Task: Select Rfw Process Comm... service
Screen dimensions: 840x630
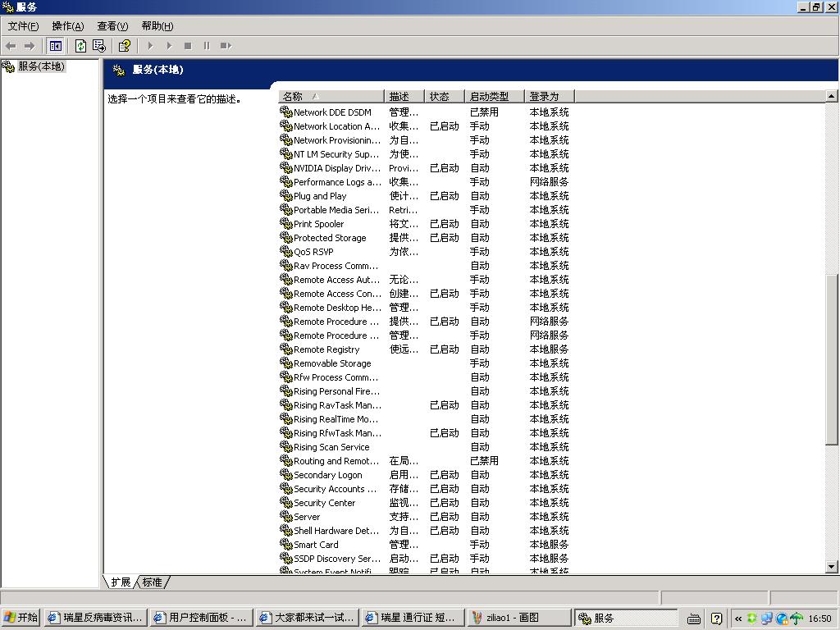Action: 336,377
